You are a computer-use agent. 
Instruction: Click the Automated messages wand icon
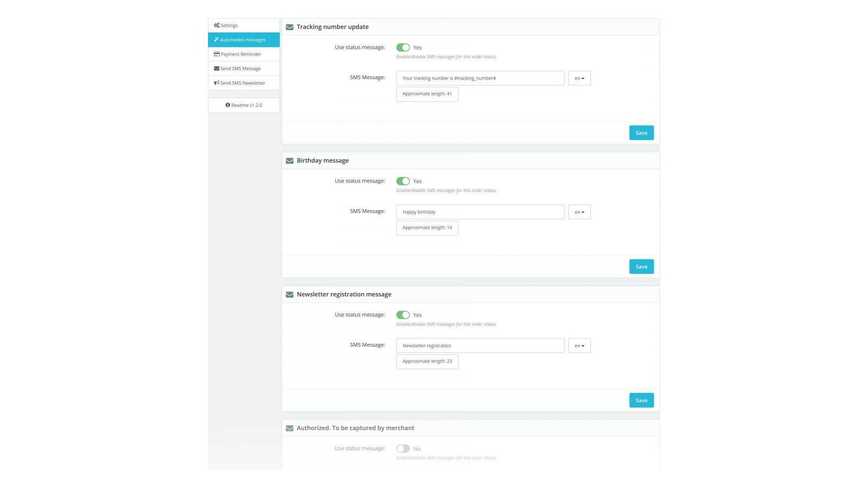(x=217, y=40)
